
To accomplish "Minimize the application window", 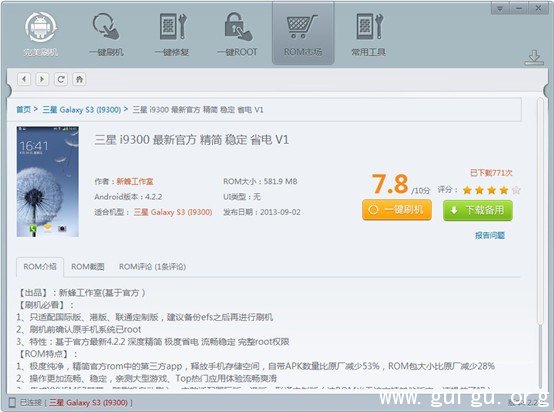I will click(x=519, y=8).
